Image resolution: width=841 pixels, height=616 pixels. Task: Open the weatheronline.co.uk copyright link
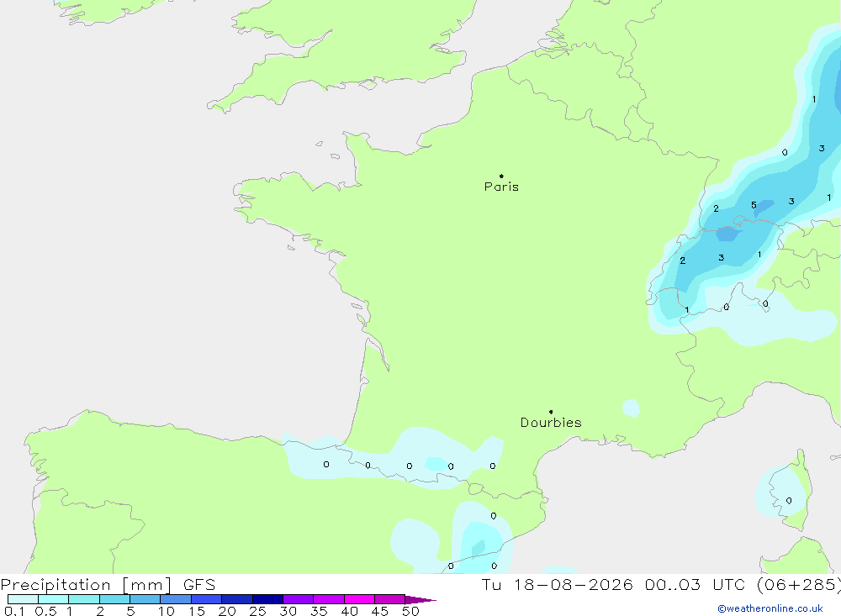point(770,608)
